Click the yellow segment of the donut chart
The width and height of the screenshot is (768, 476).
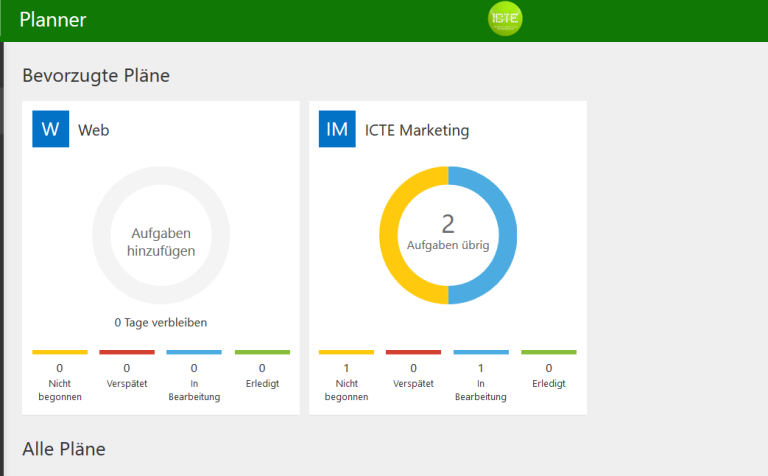[x=389, y=235]
